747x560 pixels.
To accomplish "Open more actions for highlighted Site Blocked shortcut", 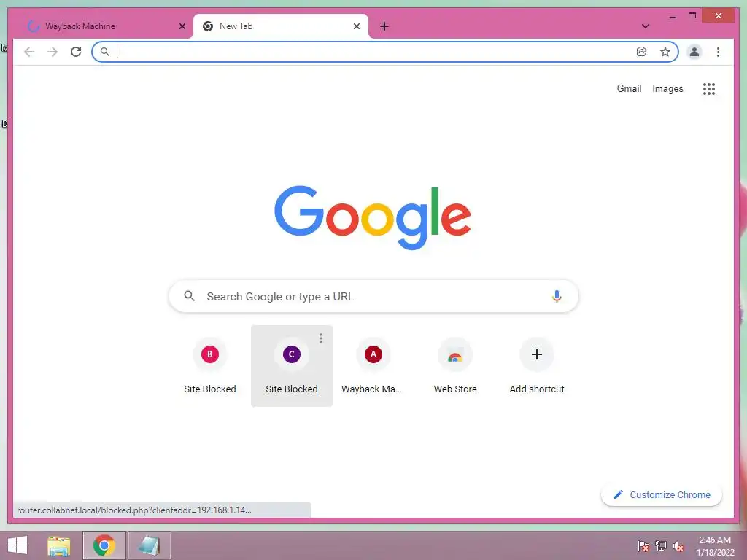I will [321, 338].
